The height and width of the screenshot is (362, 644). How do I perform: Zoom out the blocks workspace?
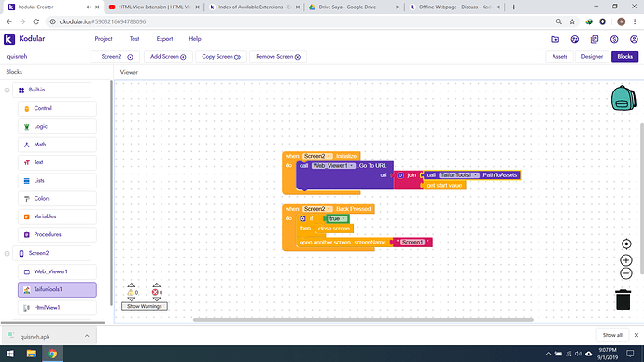point(626,273)
